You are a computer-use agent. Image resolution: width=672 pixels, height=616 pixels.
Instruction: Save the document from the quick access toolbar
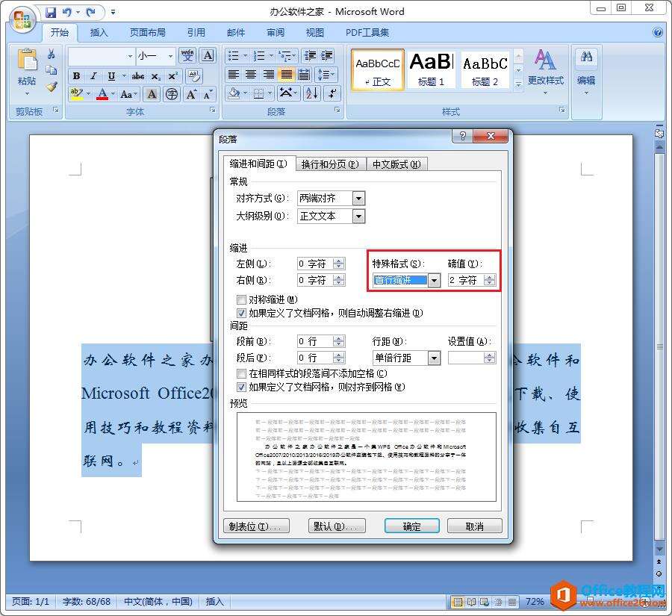[51, 12]
